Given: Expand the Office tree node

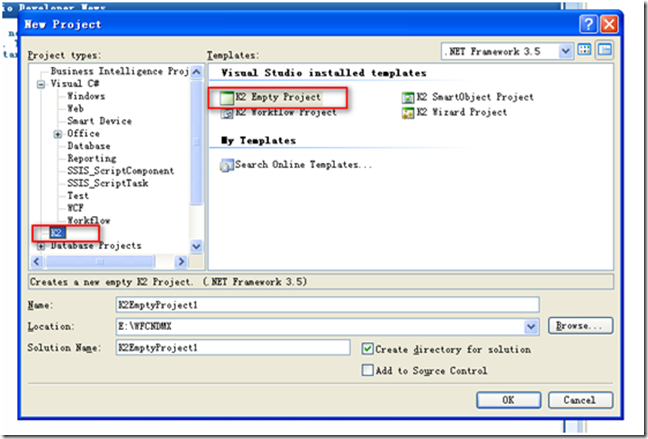Looking at the screenshot, I should click(58, 134).
